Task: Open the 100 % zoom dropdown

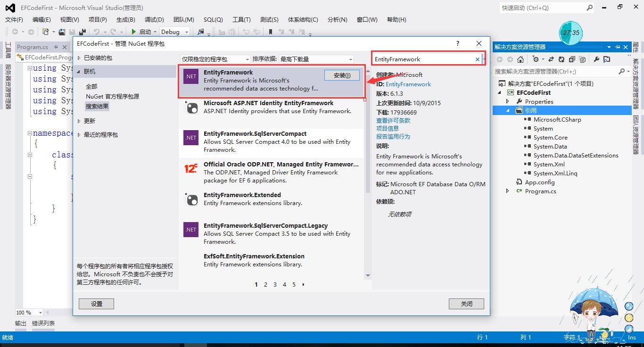Action: [40, 313]
